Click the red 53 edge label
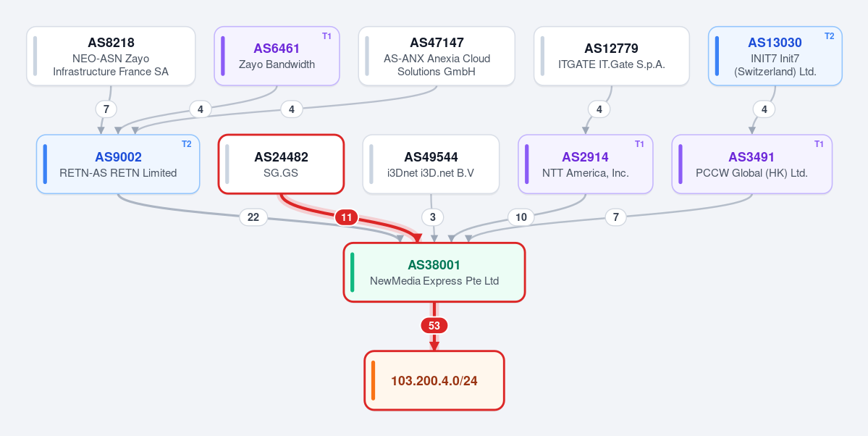 pos(434,326)
